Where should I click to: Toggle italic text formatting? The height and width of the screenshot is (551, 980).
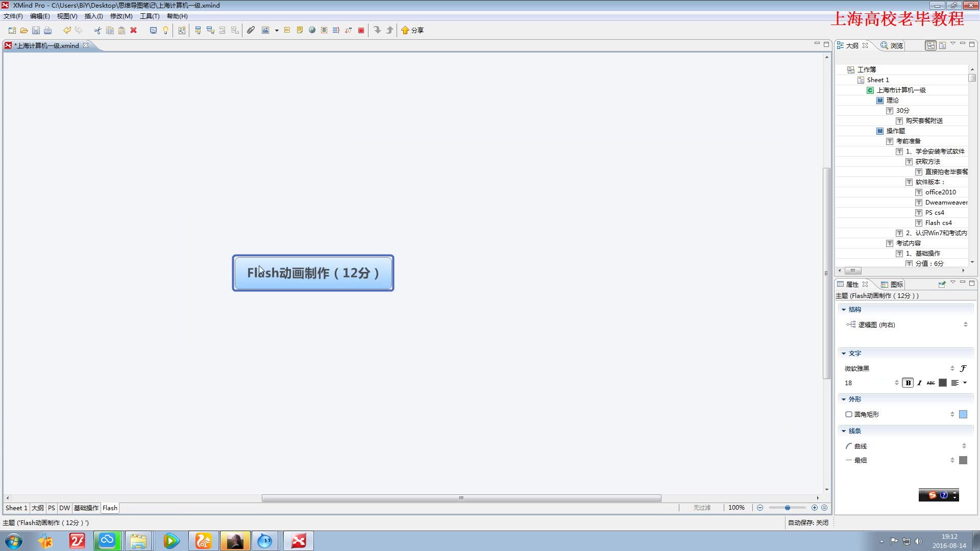(919, 383)
